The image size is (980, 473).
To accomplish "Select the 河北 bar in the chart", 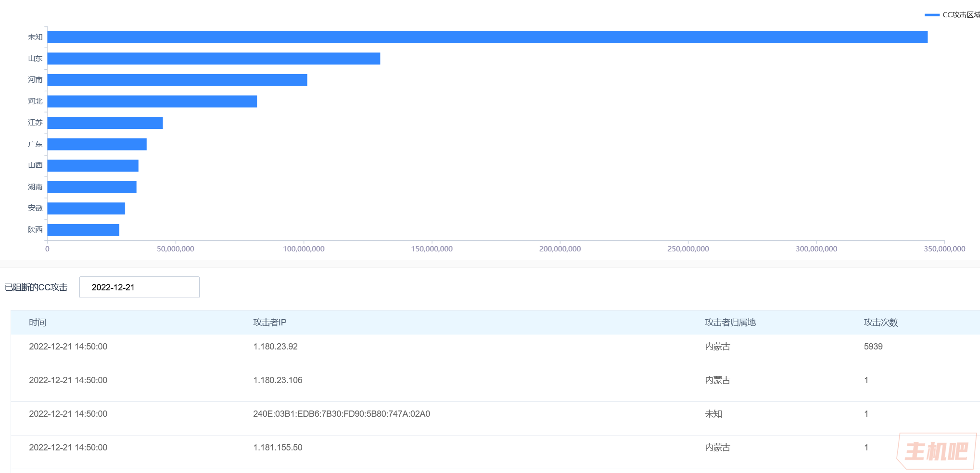I will point(152,101).
